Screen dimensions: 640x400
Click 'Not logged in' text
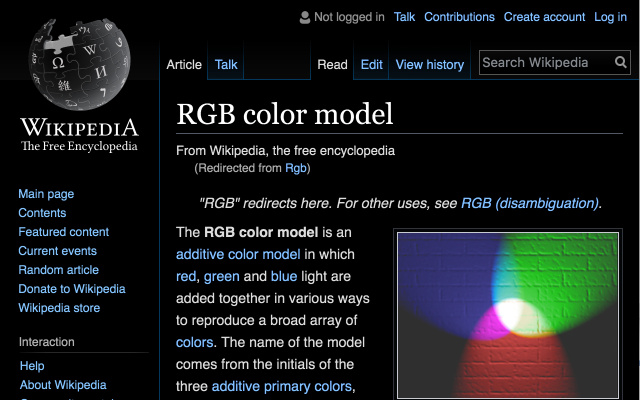[349, 17]
